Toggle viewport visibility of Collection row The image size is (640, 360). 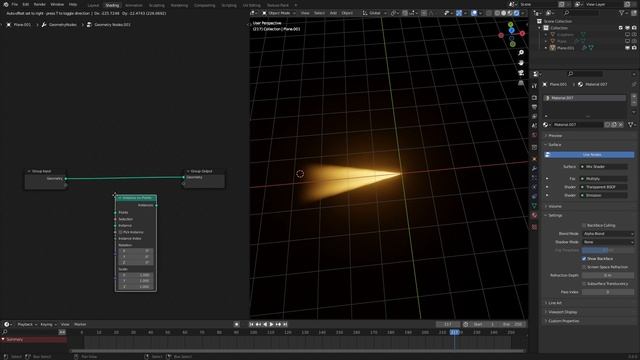(x=628, y=28)
